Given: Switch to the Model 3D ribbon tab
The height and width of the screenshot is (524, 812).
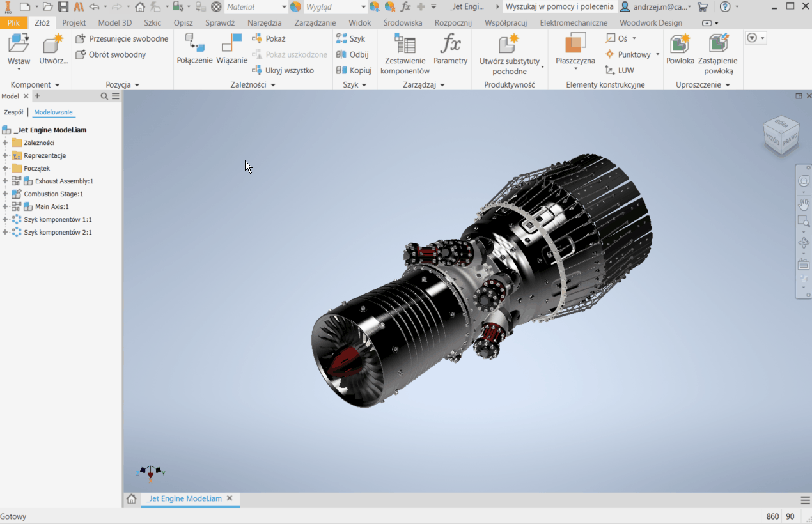Looking at the screenshot, I should tap(114, 23).
